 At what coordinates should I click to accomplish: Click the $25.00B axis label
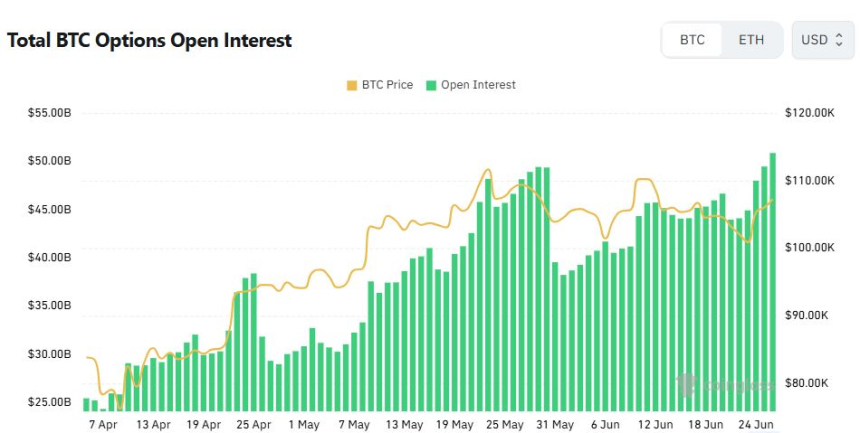pos(49,402)
